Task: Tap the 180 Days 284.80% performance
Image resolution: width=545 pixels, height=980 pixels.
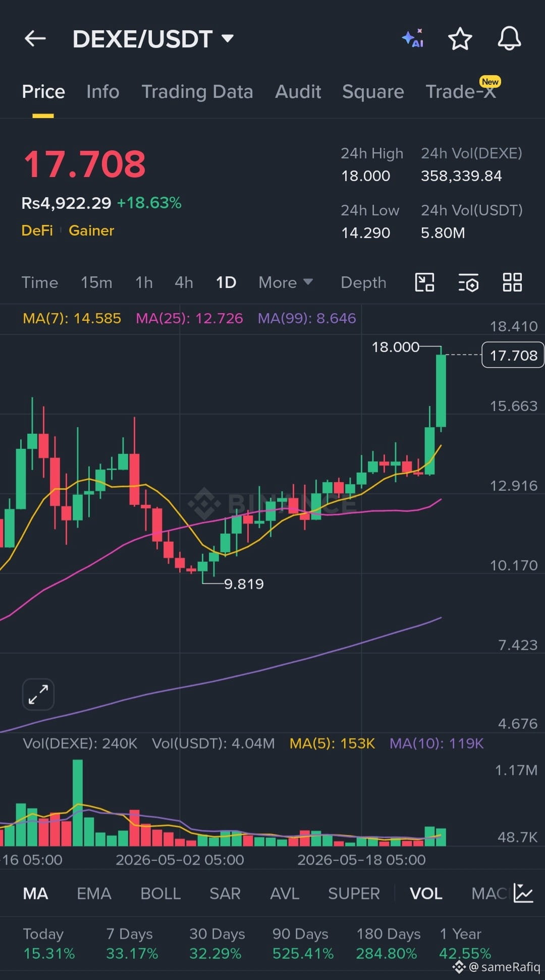Action: (x=388, y=944)
